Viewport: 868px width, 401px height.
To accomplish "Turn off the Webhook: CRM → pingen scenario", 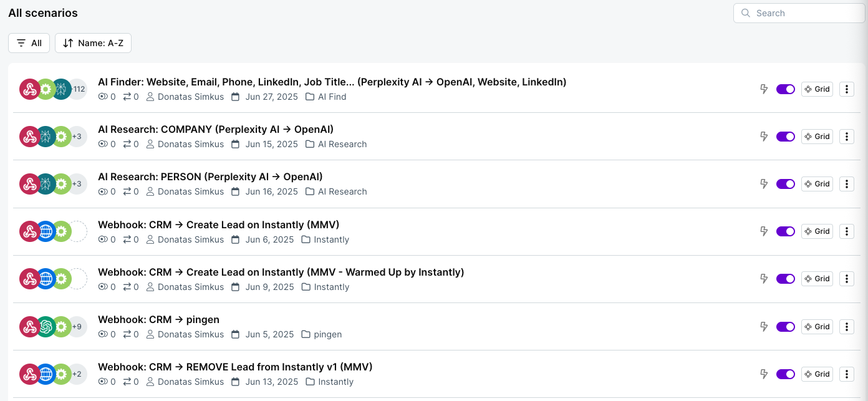I will click(x=785, y=326).
